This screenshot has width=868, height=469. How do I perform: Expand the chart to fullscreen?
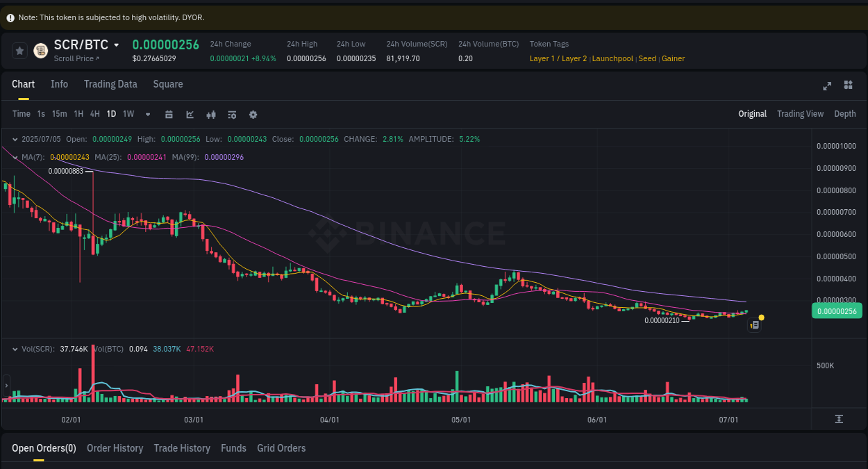[x=827, y=85]
